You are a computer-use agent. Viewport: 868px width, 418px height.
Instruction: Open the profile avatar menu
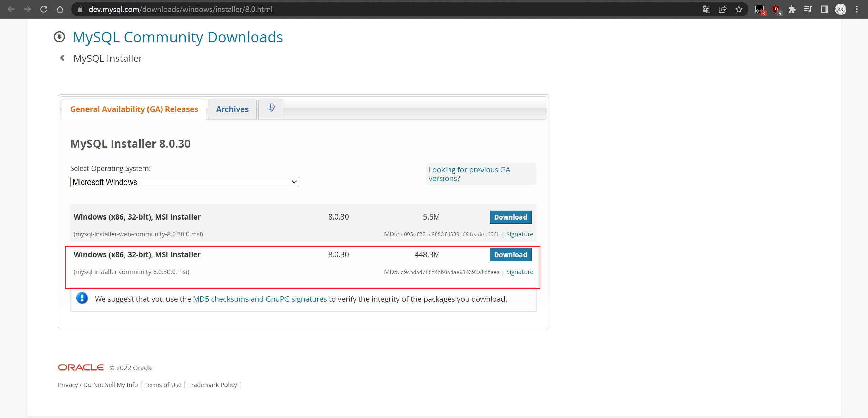tap(841, 9)
